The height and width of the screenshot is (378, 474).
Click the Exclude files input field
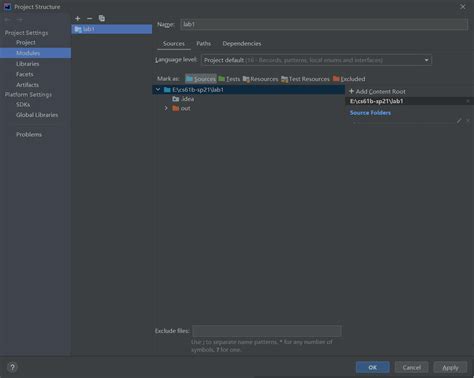click(267, 331)
